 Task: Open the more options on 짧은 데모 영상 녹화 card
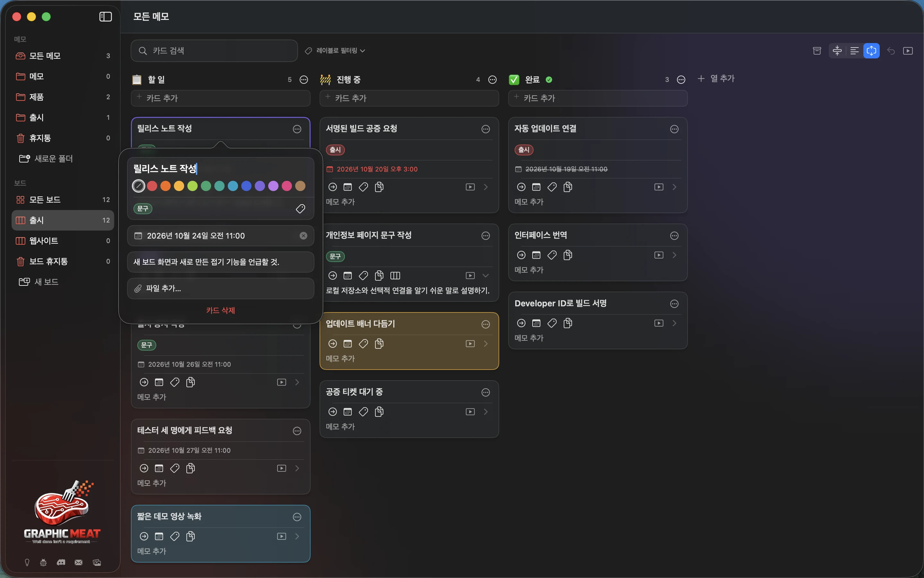click(297, 517)
